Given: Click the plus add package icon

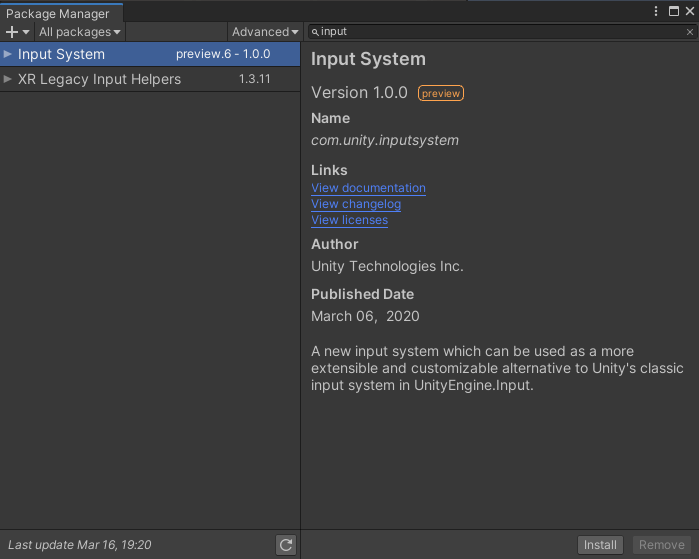Looking at the screenshot, I should pyautogui.click(x=12, y=32).
